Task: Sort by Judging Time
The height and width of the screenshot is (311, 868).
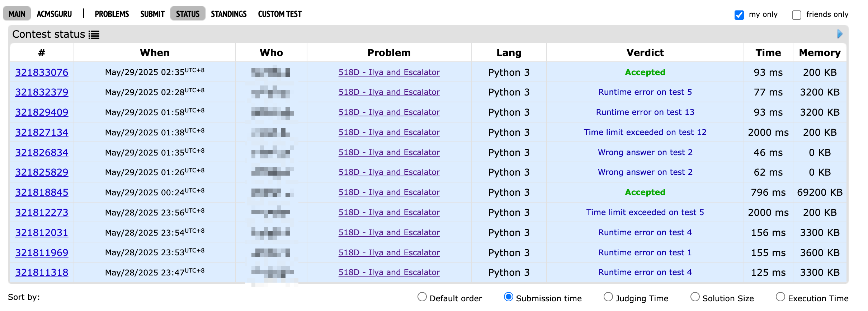Action: [608, 297]
